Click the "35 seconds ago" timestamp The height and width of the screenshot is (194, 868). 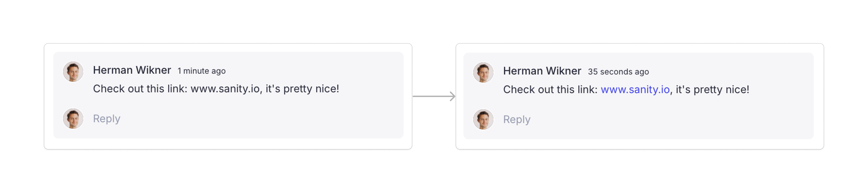point(618,72)
